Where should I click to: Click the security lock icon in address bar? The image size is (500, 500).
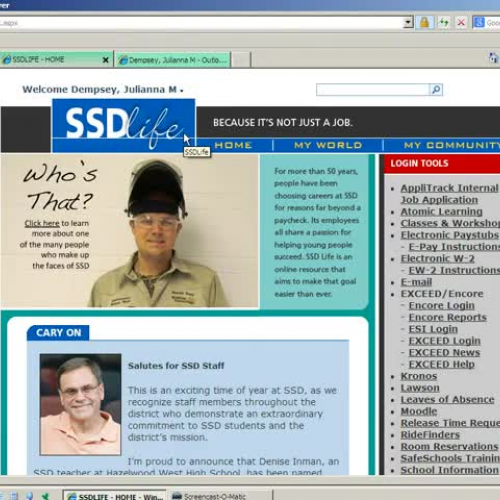coord(424,23)
